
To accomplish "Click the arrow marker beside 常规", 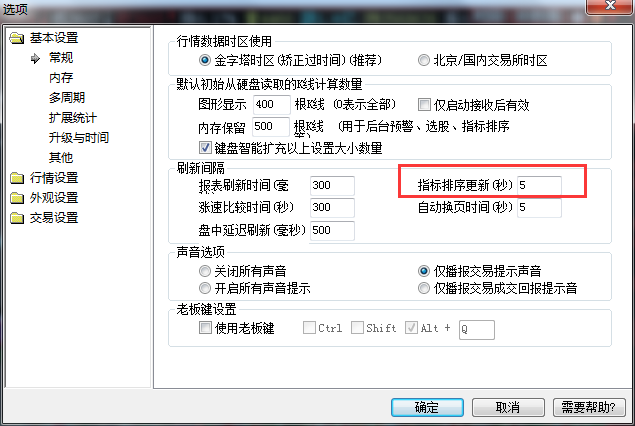I will pyautogui.click(x=35, y=58).
